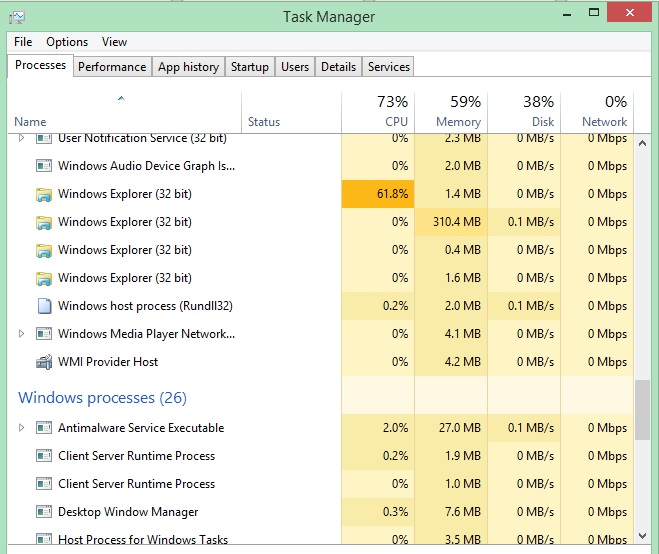Click the 2.0% CPU cell of Antimalware

[378, 428]
